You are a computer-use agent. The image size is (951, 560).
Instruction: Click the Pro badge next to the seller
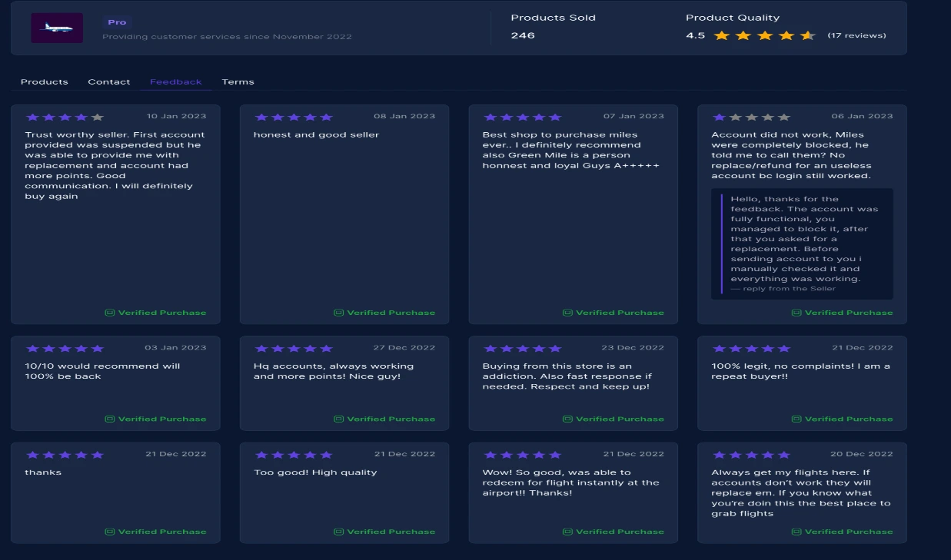point(117,22)
